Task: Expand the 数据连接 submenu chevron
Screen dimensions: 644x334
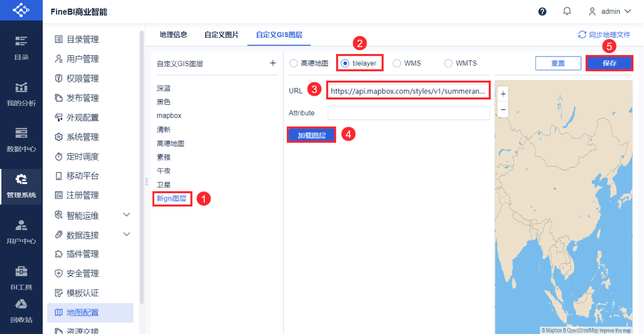Action: click(x=127, y=234)
